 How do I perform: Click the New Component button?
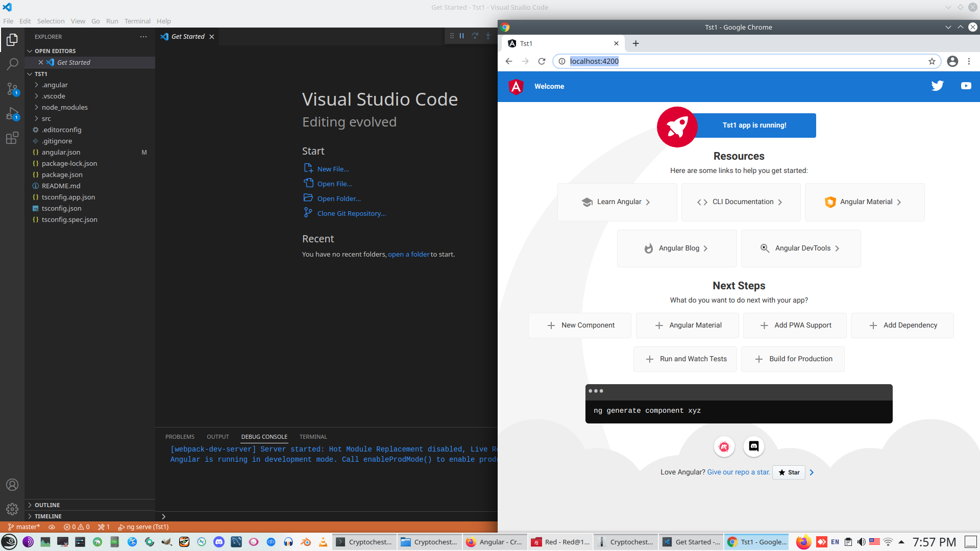pos(580,325)
